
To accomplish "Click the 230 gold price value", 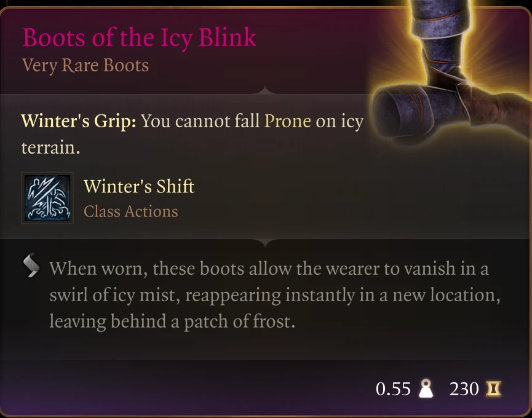I will (x=464, y=389).
